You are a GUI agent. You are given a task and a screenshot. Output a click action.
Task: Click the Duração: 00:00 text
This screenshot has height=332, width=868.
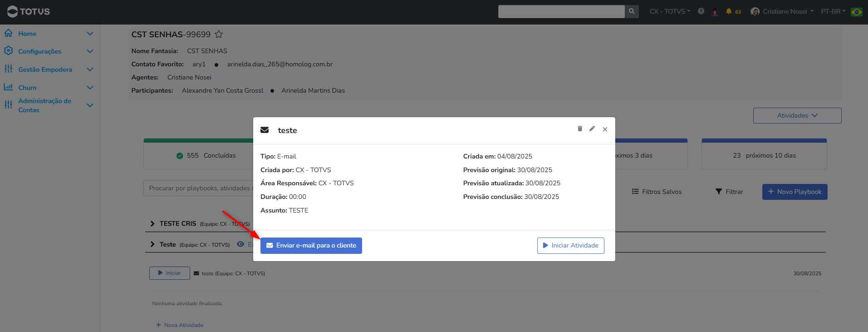[x=283, y=197]
